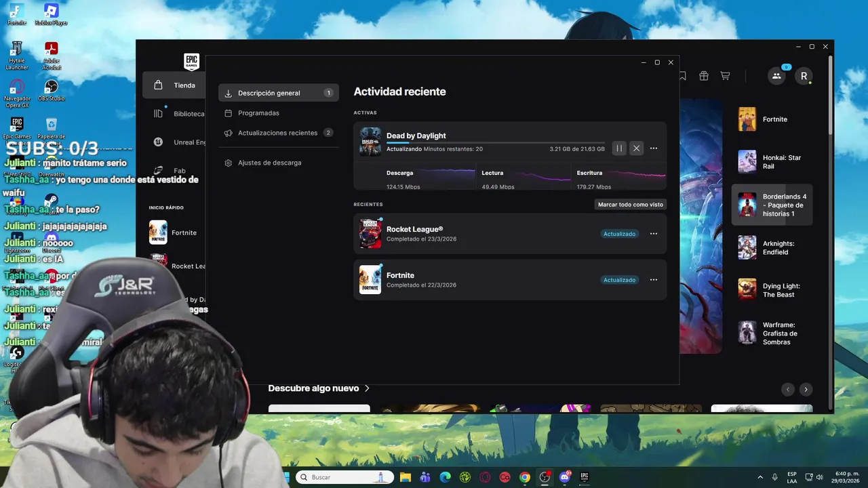Open Hytale Launcher desktop shortcut

17,56
